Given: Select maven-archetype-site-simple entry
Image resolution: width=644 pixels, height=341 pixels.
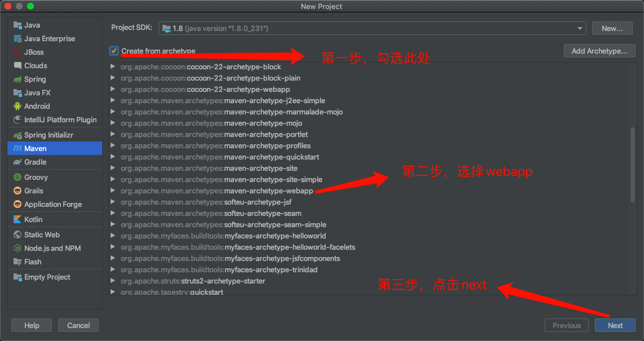Looking at the screenshot, I should pyautogui.click(x=221, y=179).
